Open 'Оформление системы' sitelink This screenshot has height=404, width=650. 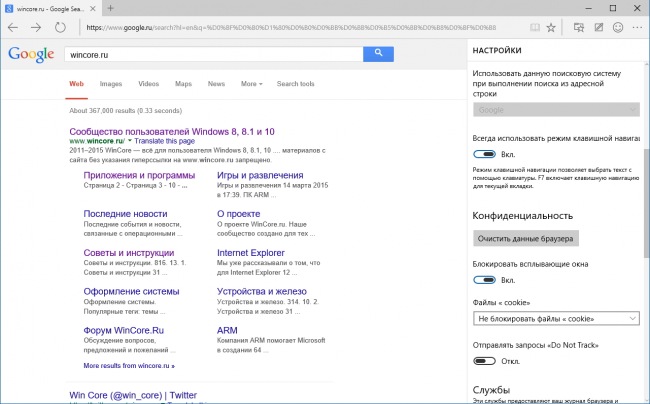131,291
